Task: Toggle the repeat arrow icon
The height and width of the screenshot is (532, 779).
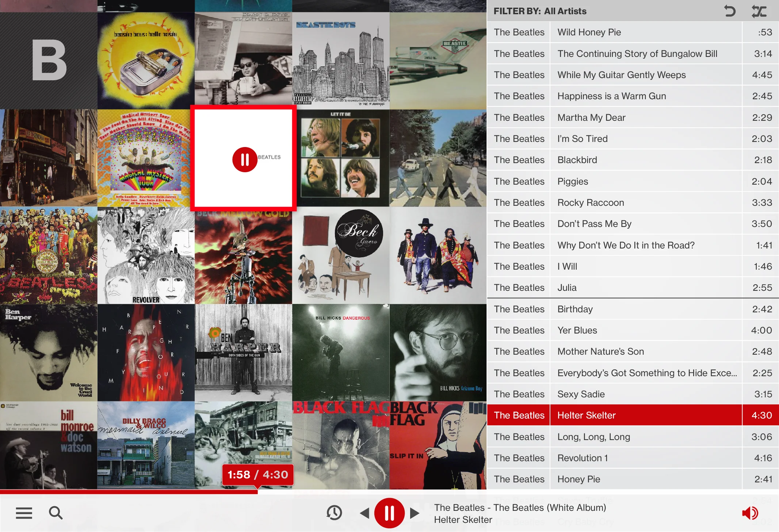Action: click(730, 11)
